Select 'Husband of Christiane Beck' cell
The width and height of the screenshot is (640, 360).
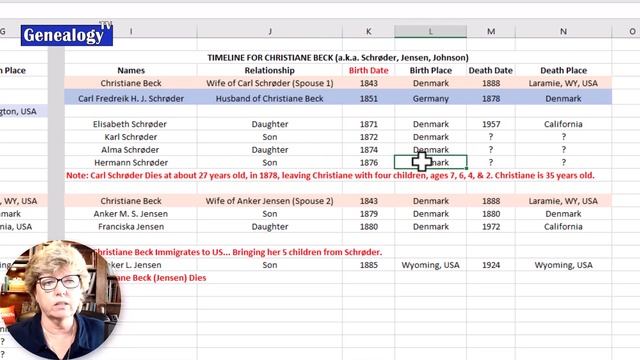269,98
